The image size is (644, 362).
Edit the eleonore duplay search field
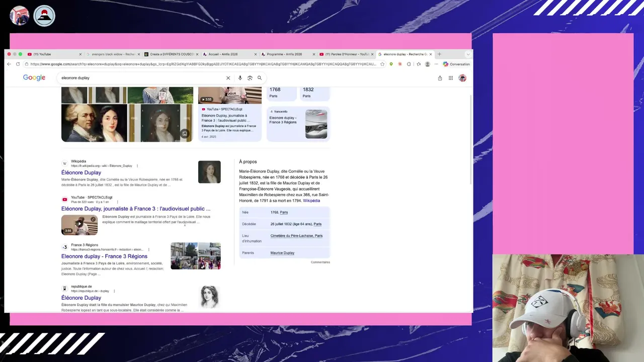pyautogui.click(x=142, y=78)
